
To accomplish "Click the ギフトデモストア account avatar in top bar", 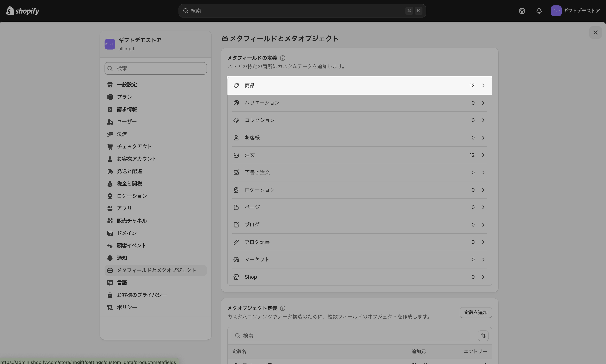I will [x=556, y=11].
